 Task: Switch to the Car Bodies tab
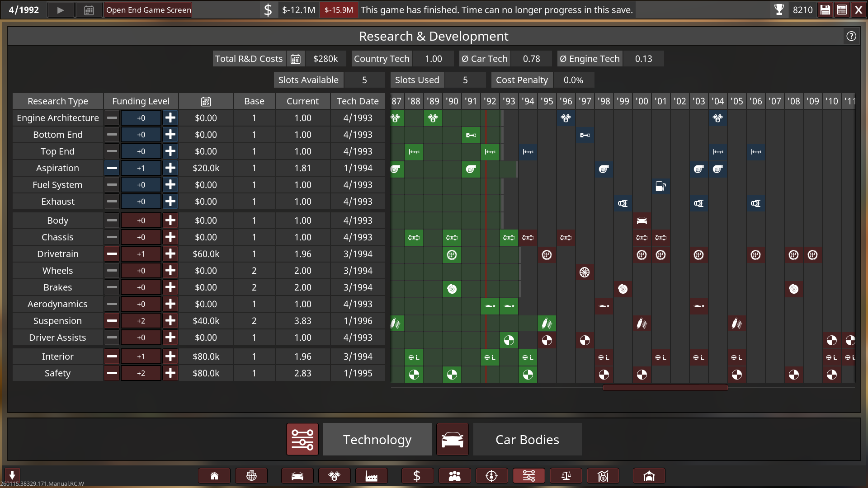tap(527, 439)
